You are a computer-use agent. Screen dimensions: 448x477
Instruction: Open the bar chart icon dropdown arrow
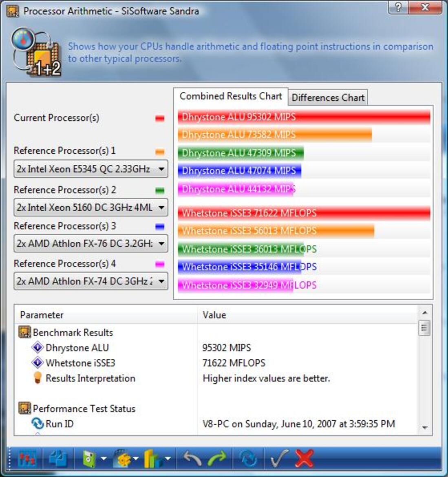(x=168, y=458)
